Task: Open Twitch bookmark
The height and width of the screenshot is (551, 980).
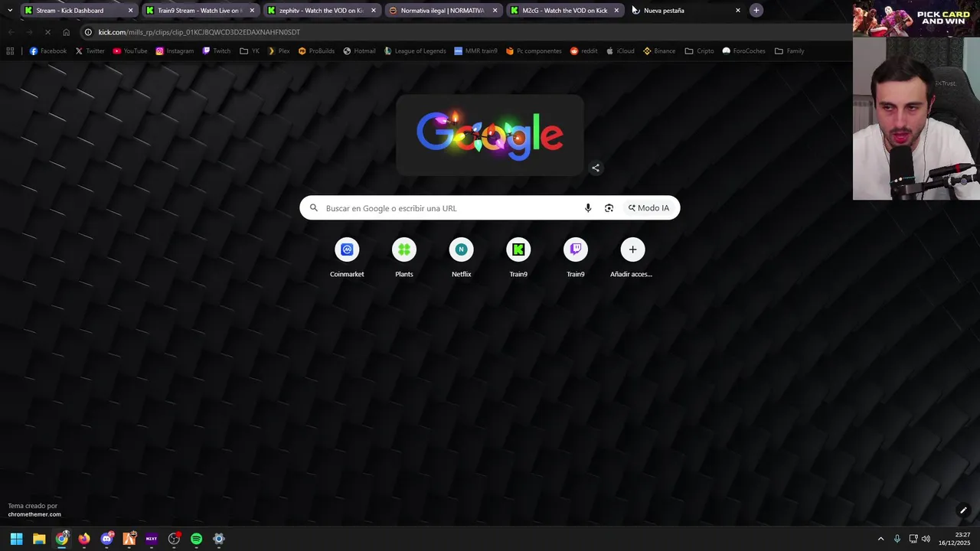Action: 217,51
